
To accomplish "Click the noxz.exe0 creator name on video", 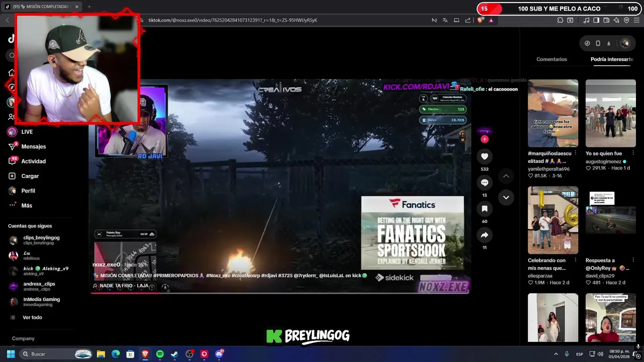I will pyautogui.click(x=106, y=264).
